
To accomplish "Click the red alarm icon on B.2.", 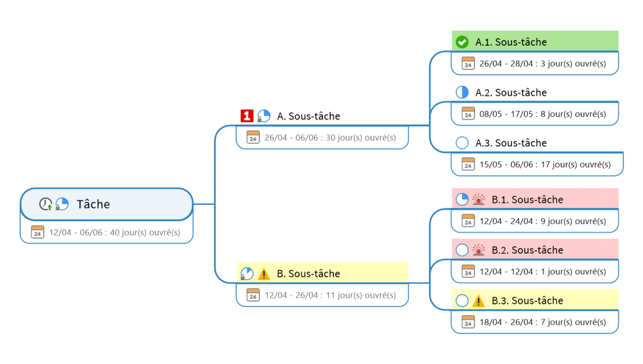I will pos(479,250).
